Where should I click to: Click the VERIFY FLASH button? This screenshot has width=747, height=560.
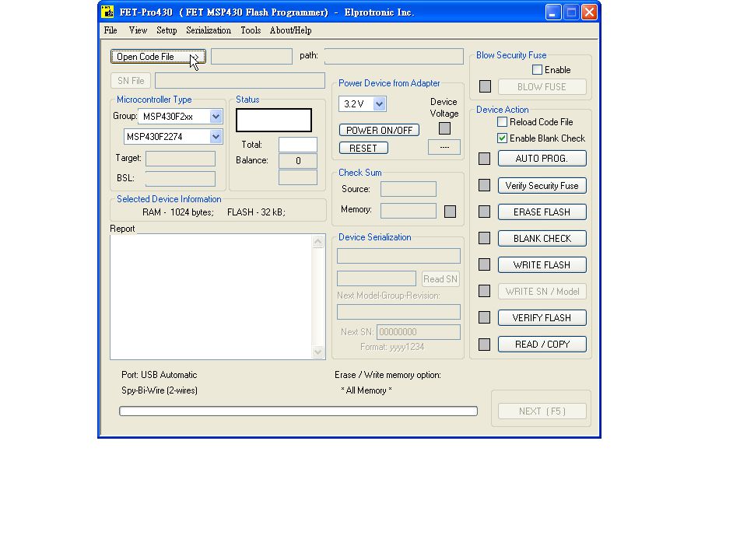click(542, 317)
